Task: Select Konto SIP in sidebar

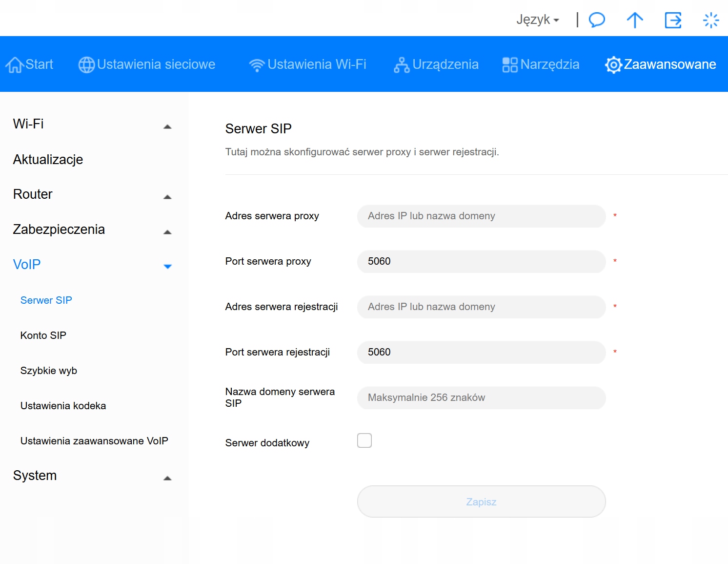Action: [43, 335]
